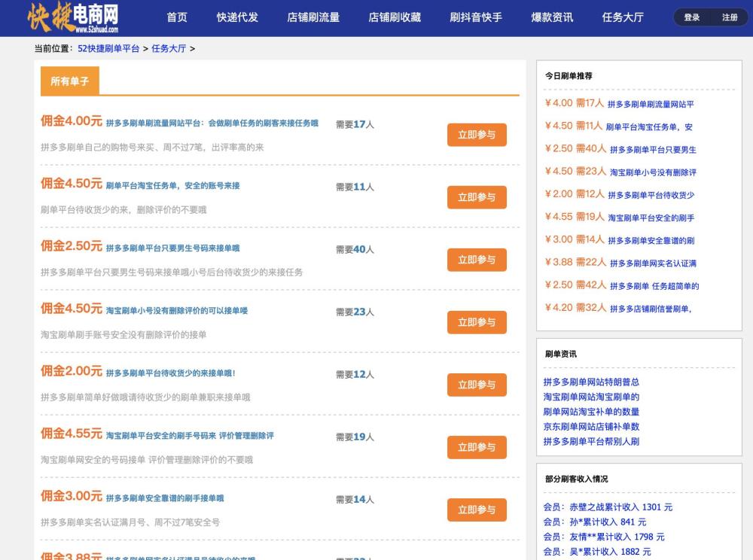Open news link 淘宝刷单网站淘宝刷单的
753x560 pixels.
click(591, 397)
